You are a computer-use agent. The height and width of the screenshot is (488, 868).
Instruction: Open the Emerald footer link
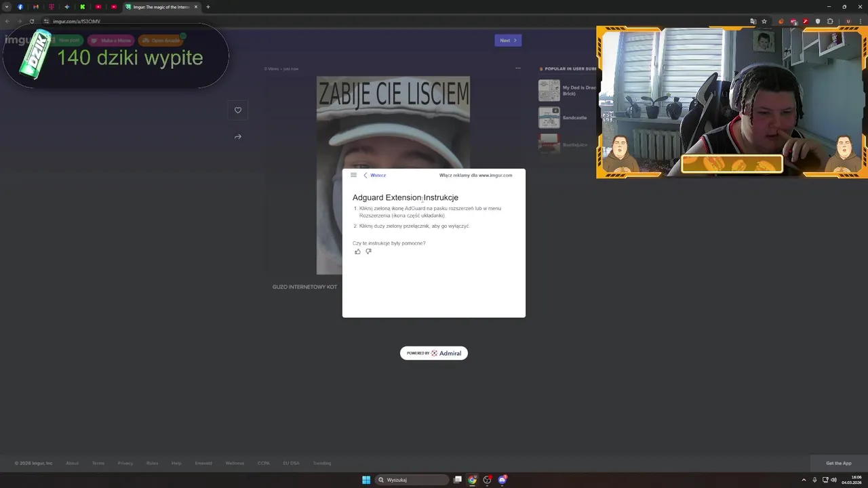tap(203, 463)
